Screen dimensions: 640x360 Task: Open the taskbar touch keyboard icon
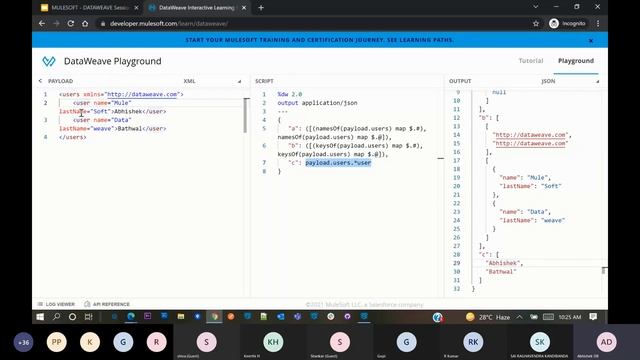(x=549, y=317)
